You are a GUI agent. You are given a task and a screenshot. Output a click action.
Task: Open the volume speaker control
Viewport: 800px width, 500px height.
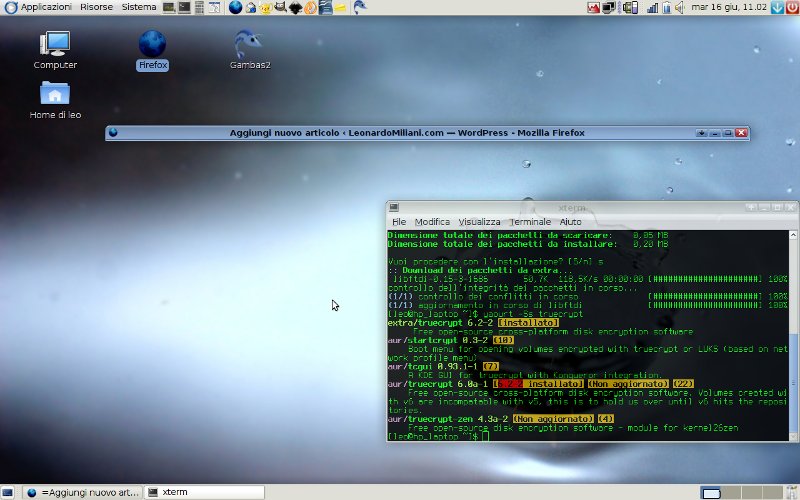pyautogui.click(x=680, y=7)
